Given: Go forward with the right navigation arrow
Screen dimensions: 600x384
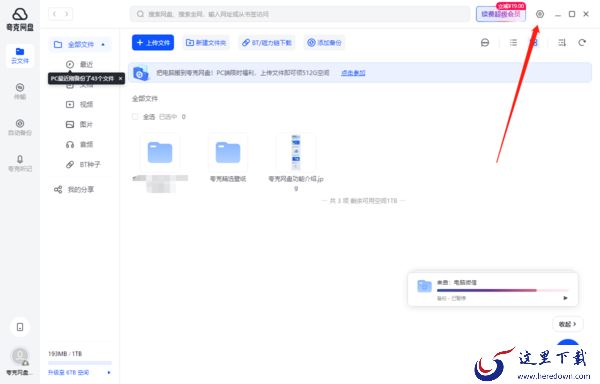Looking at the screenshot, I should [67, 14].
